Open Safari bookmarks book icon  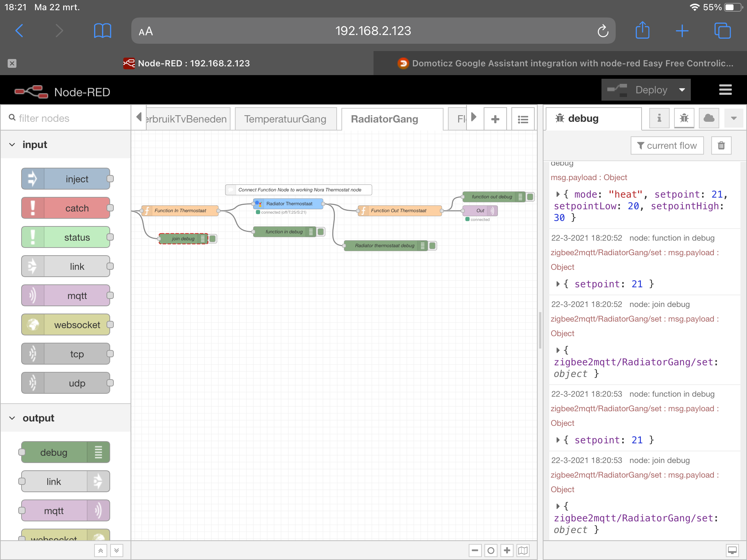[x=102, y=31]
